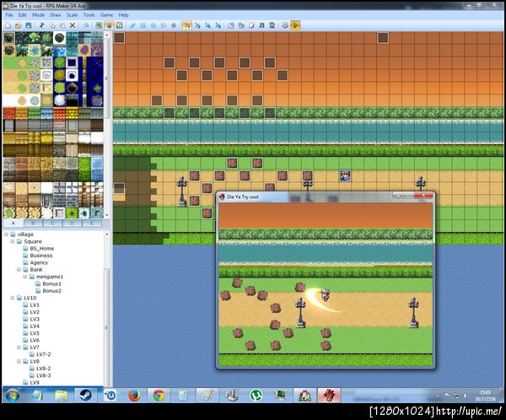Create a new project from toolbar
The image size is (506, 420).
pos(8,25)
